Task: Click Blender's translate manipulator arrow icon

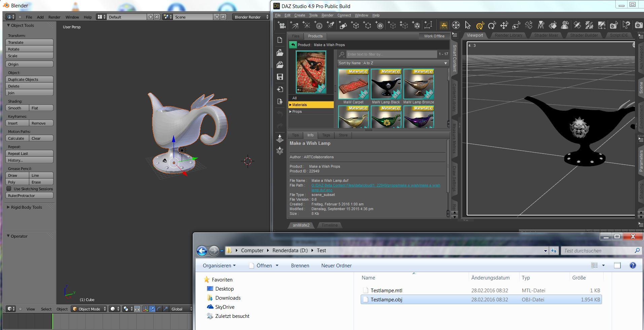Action: (152, 309)
